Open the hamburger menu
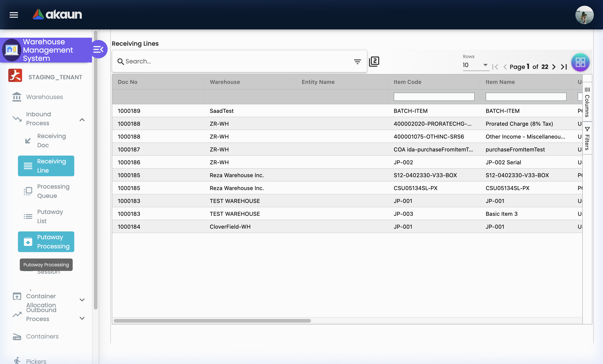The image size is (603, 364). [14, 15]
